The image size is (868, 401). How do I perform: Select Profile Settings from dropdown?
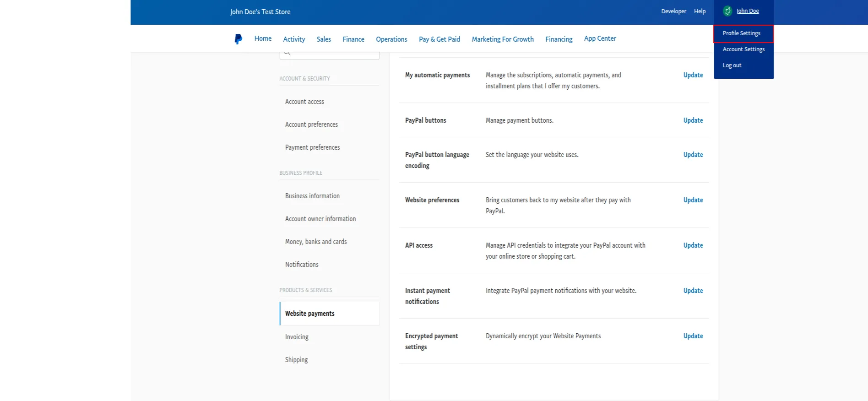(743, 33)
